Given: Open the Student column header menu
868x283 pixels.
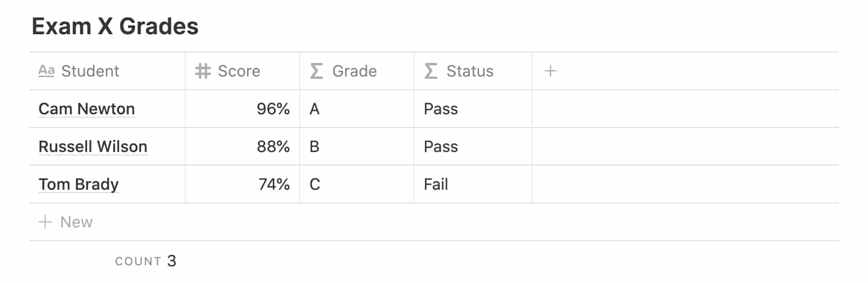Looking at the screenshot, I should coord(107,71).
